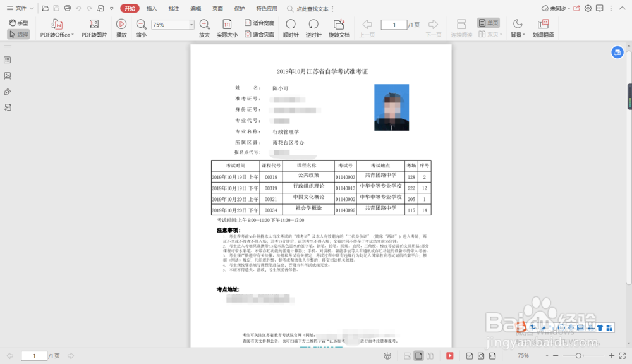Go to next page (下一页)
Viewport: 632px width, 364px height.
tap(434, 28)
